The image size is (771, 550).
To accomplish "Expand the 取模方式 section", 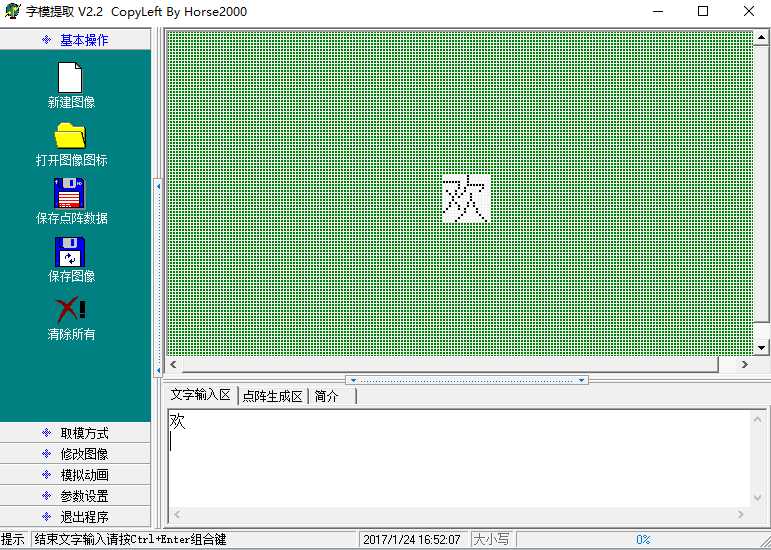I will [75, 433].
